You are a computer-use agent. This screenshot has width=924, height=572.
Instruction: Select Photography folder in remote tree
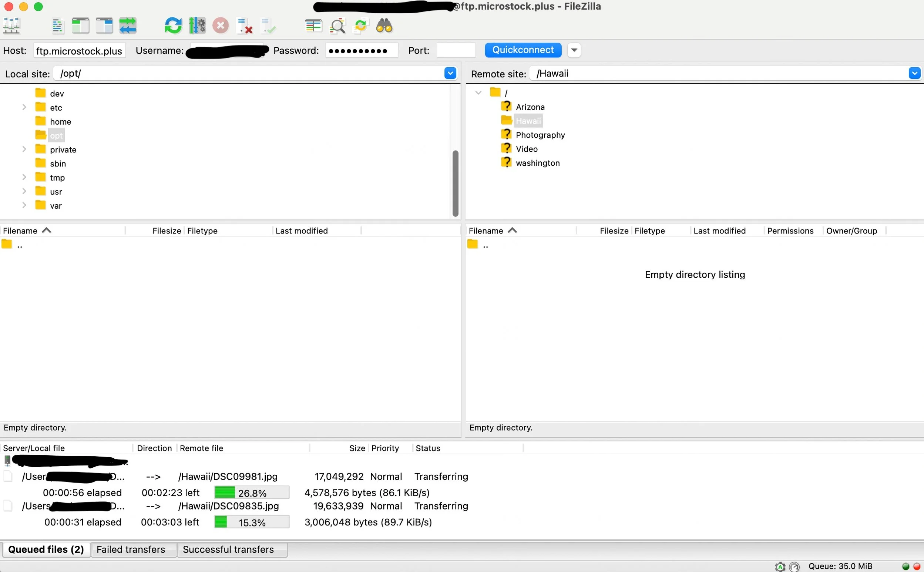[x=540, y=135]
